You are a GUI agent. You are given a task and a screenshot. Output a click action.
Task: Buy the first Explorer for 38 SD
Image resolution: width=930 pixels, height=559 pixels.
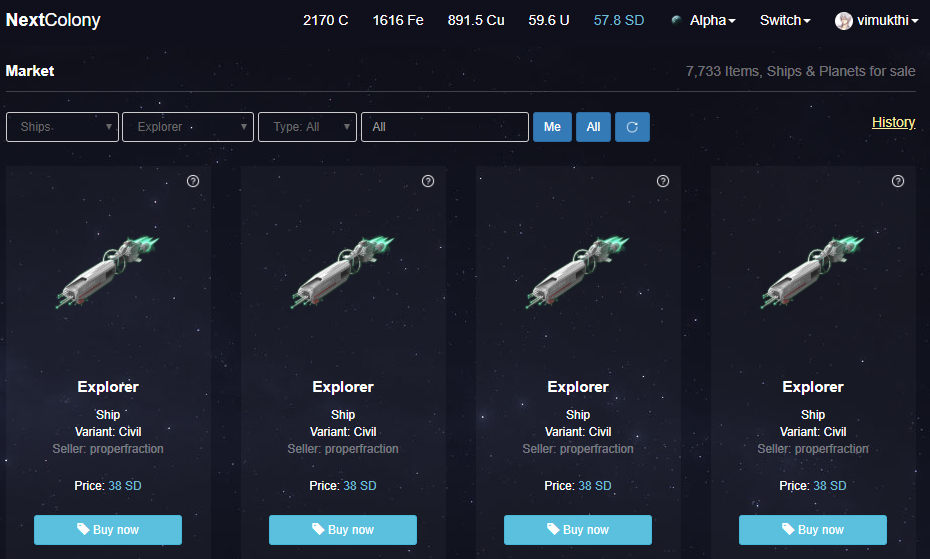pos(108,530)
